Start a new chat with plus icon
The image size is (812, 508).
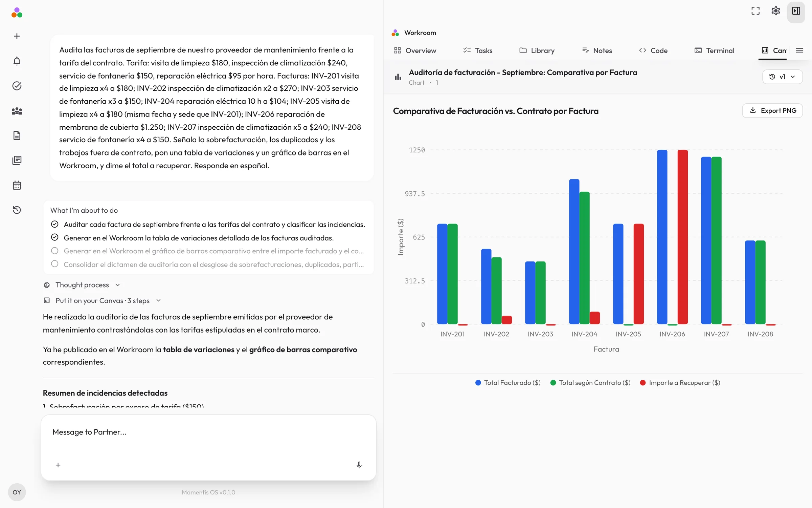17,36
